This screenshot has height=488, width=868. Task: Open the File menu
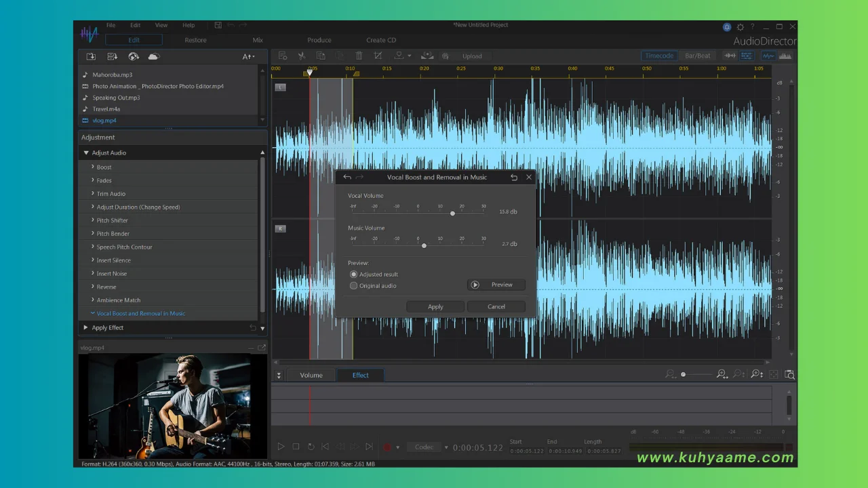click(x=111, y=25)
